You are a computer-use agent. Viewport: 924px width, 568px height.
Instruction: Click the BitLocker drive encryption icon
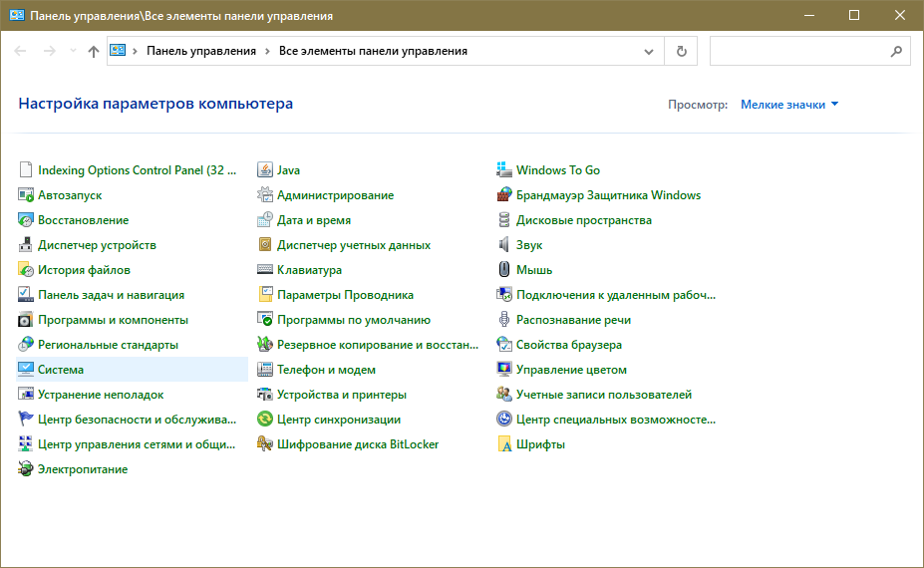265,444
